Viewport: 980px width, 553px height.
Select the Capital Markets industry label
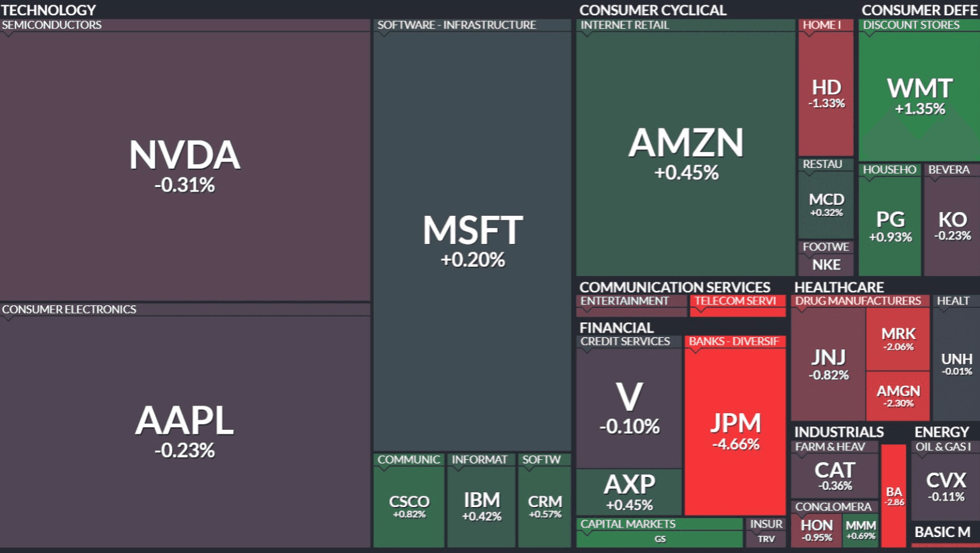pyautogui.click(x=628, y=524)
